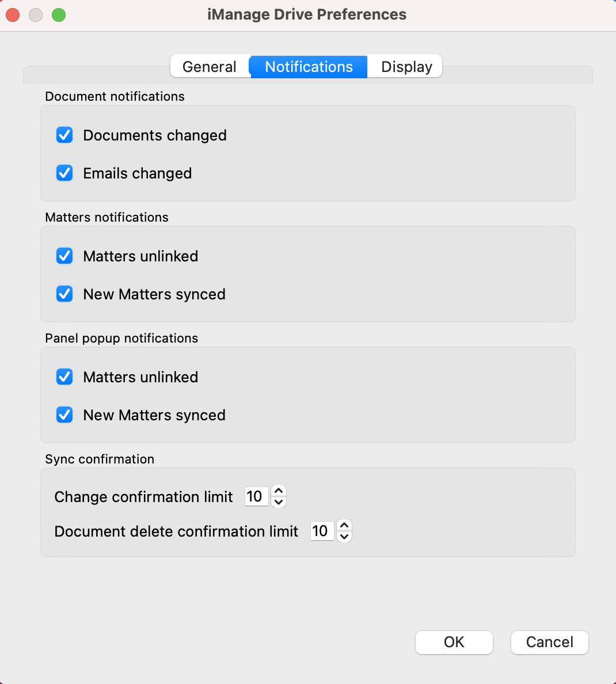The height and width of the screenshot is (684, 616).
Task: Increase the Change confirmation limit
Action: (279, 491)
